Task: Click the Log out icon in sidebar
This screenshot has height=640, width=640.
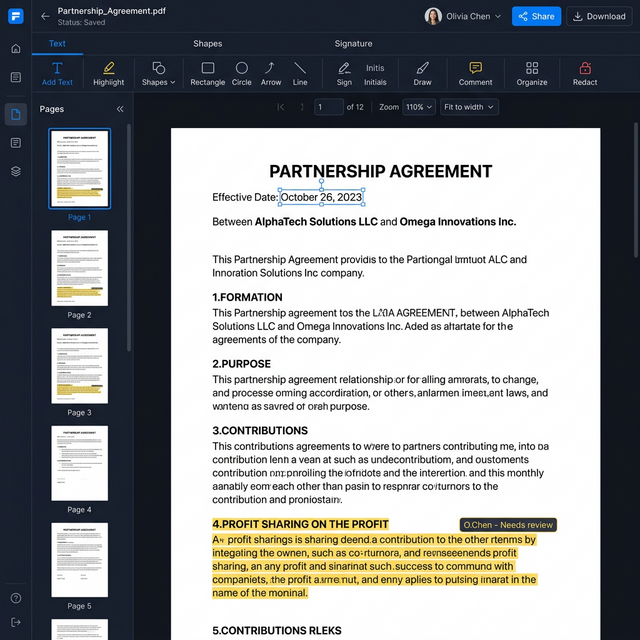Action: [x=16, y=622]
